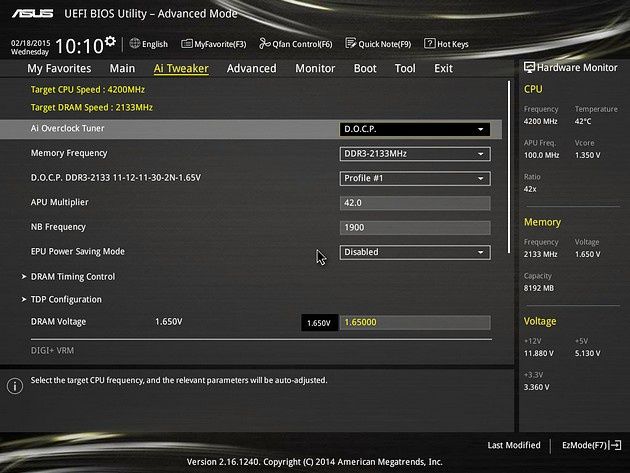Viewport: 630px width, 473px height.
Task: Click the 10:10 clock display
Action: pyautogui.click(x=80, y=46)
